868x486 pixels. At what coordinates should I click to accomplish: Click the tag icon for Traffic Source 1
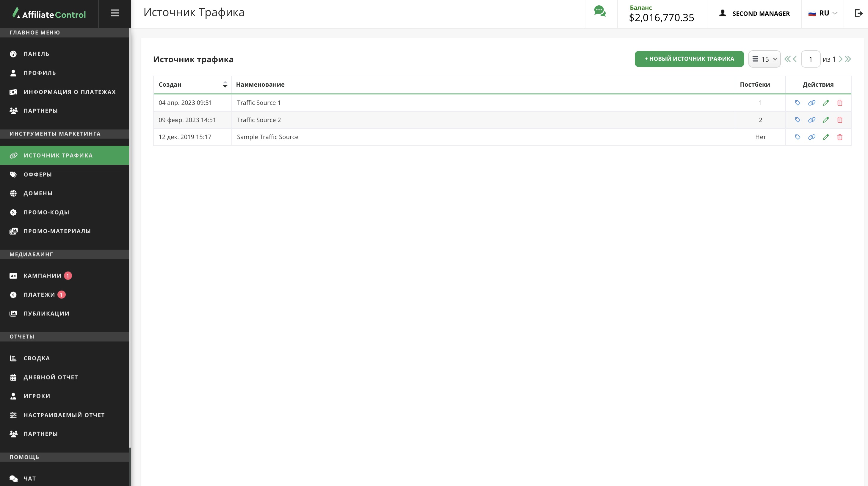(x=797, y=103)
